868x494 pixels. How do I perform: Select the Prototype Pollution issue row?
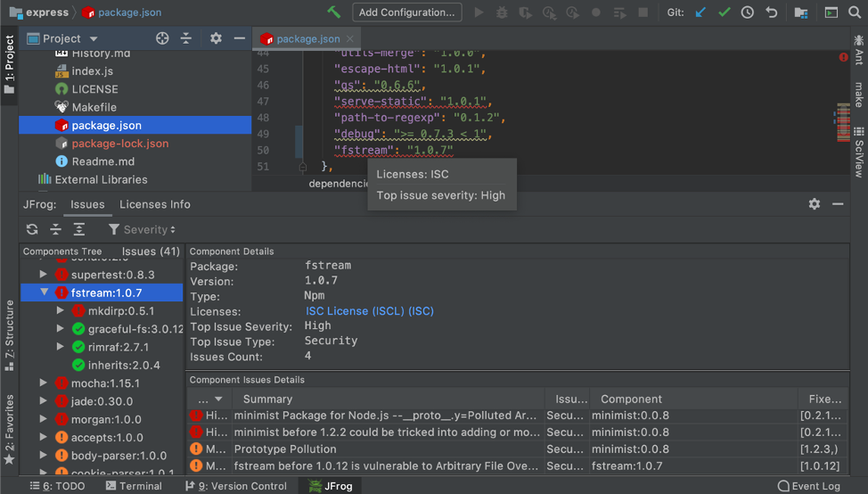click(x=517, y=449)
